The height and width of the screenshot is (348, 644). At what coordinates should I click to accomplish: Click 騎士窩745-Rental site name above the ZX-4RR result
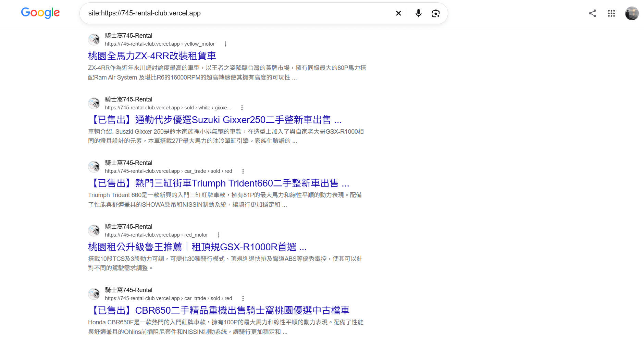click(x=128, y=36)
